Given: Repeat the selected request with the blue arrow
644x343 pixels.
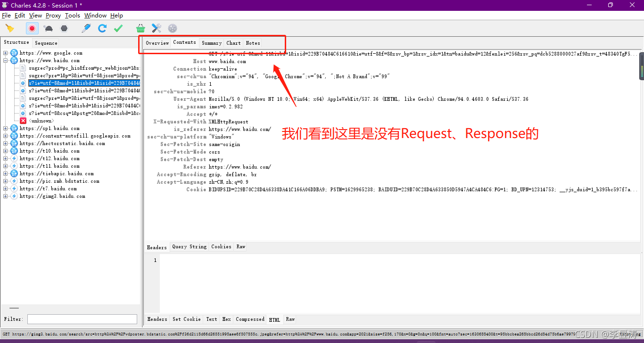Looking at the screenshot, I should point(102,28).
